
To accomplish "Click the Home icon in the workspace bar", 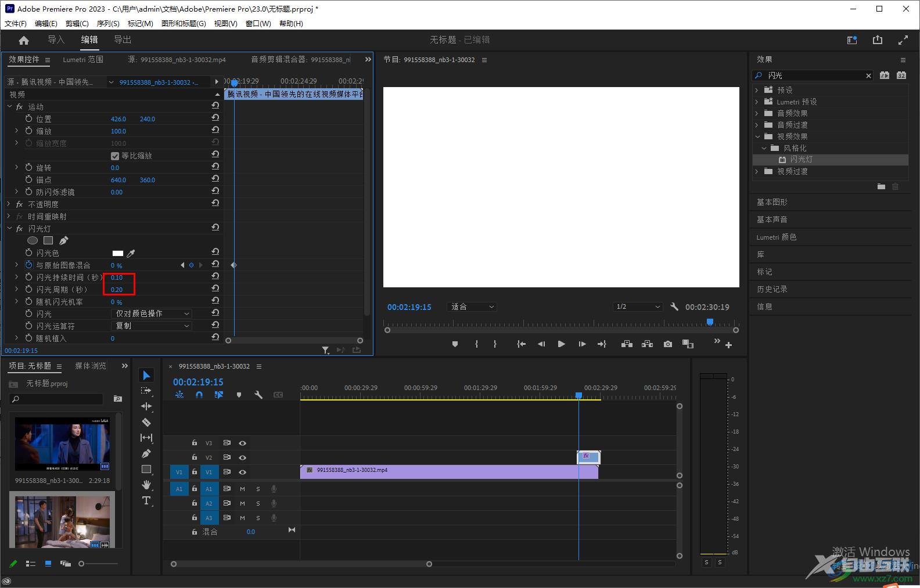I will click(x=24, y=40).
